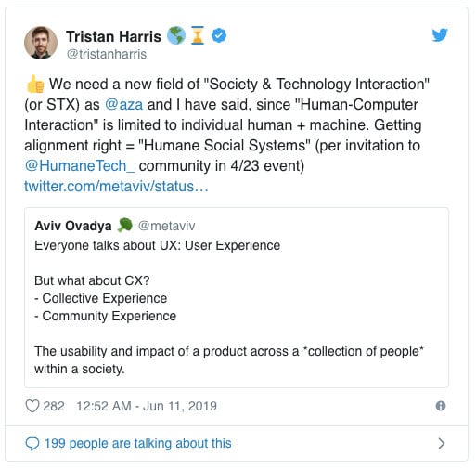476x469 pixels.
Task: Click the @tristanharris handle
Action: click(x=107, y=54)
